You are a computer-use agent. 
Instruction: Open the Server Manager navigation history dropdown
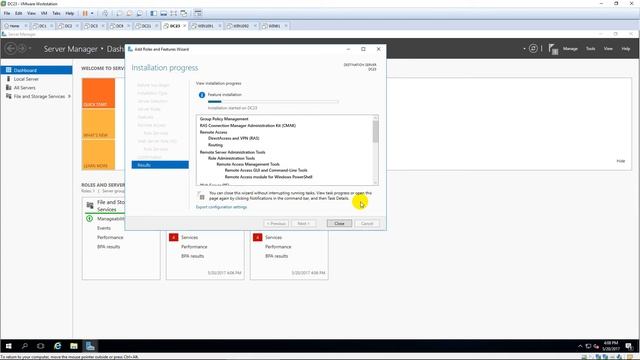coord(30,49)
